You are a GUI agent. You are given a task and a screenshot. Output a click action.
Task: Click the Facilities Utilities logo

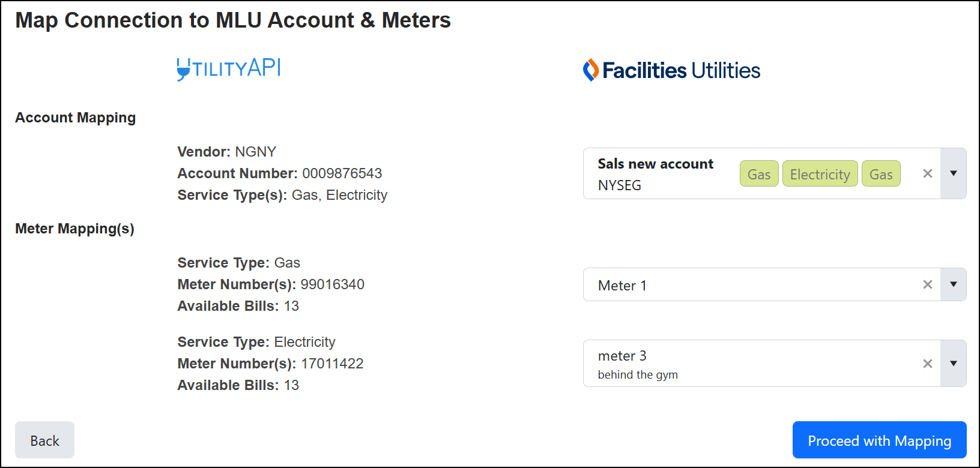[x=671, y=70]
